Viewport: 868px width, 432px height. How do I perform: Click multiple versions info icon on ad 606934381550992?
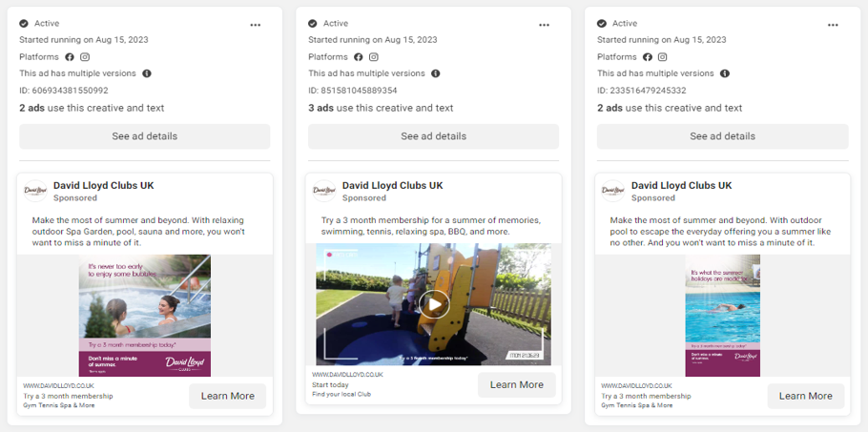click(147, 73)
